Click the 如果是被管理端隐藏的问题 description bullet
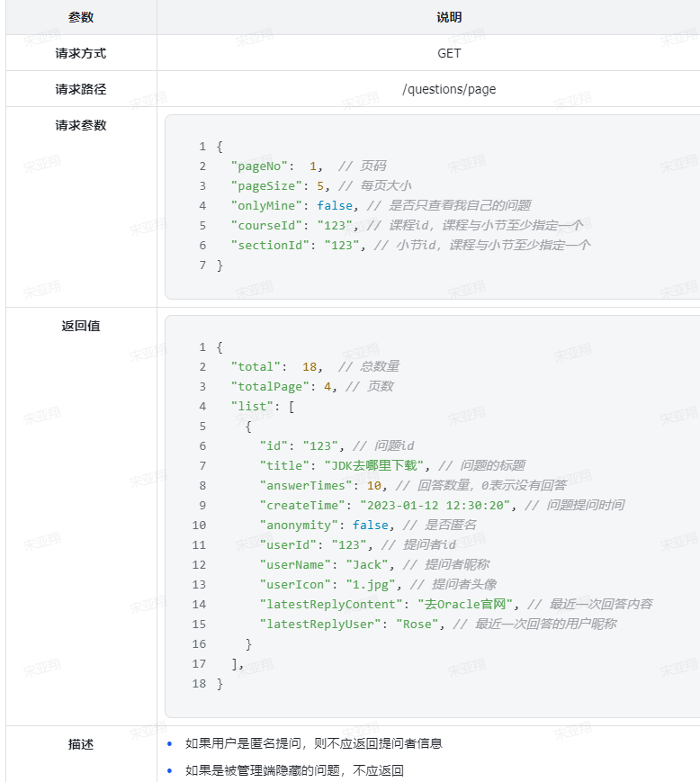 [294, 770]
